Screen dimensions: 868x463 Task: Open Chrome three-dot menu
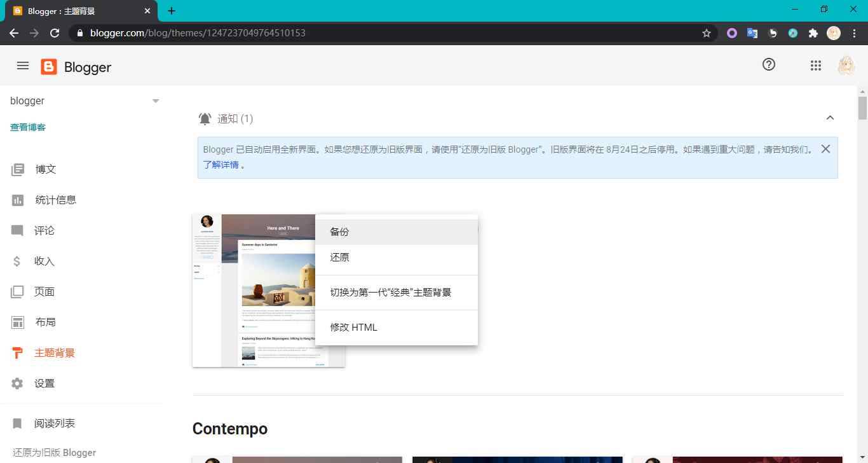854,33
